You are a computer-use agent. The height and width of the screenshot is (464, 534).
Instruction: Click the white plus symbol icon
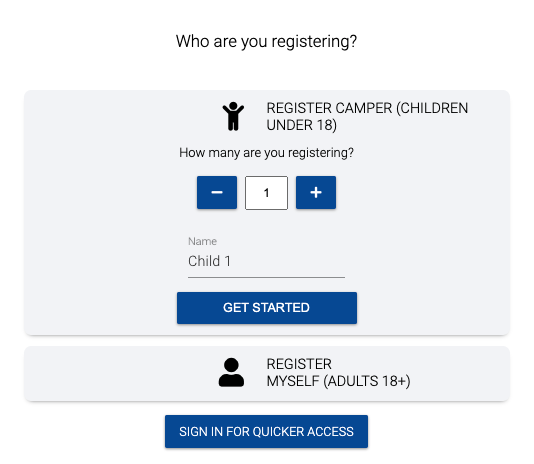pos(316,192)
